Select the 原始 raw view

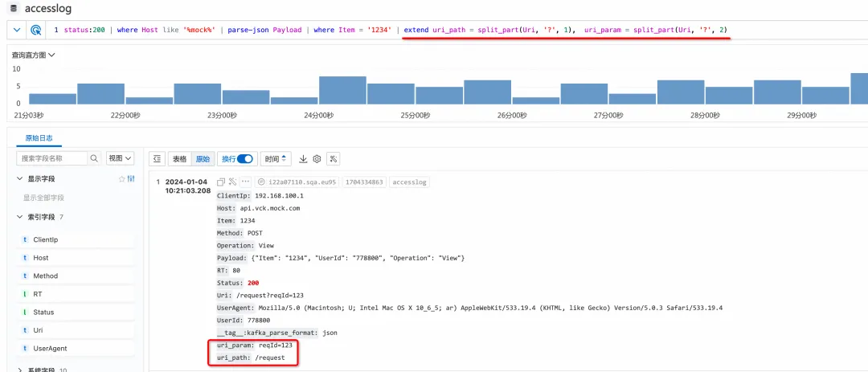click(x=203, y=159)
